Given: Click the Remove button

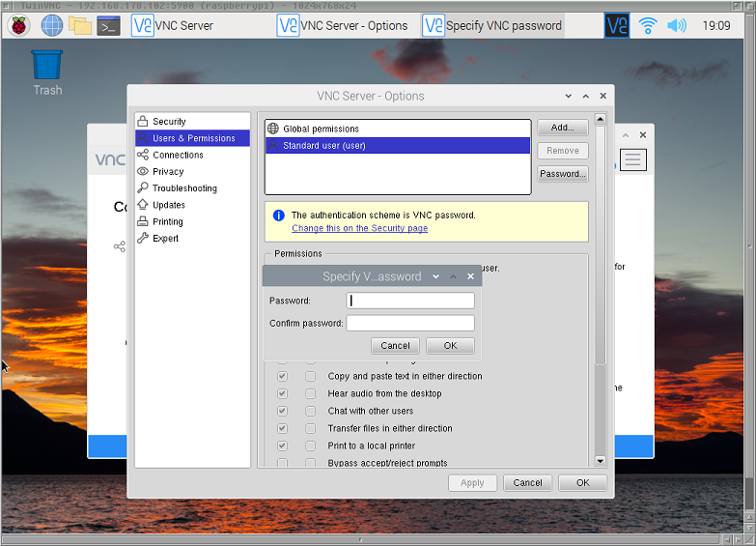Looking at the screenshot, I should coord(563,151).
